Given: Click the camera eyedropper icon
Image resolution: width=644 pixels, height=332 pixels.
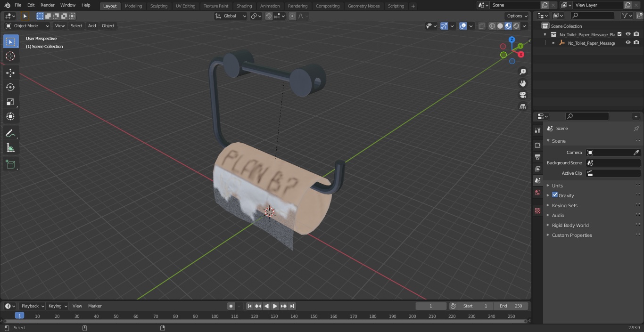Looking at the screenshot, I should [636, 153].
